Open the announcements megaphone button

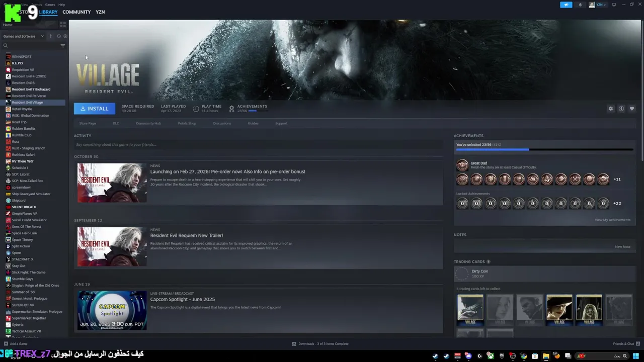click(566, 5)
